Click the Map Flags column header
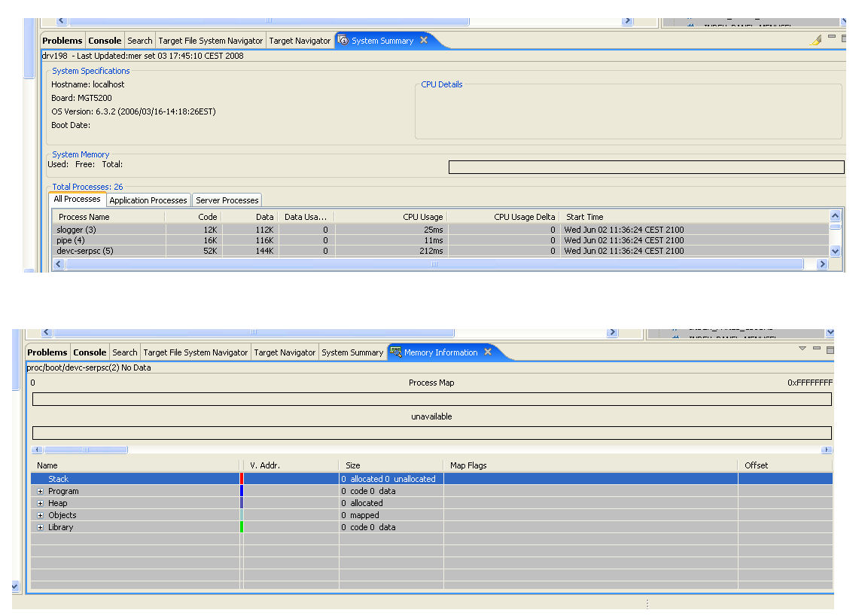This screenshot has height=616, width=868. (x=468, y=465)
